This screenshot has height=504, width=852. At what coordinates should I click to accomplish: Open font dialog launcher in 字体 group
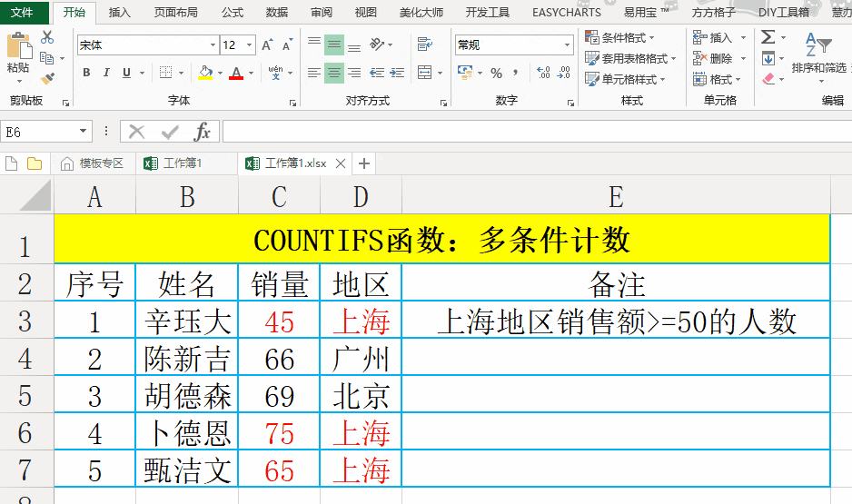(292, 102)
